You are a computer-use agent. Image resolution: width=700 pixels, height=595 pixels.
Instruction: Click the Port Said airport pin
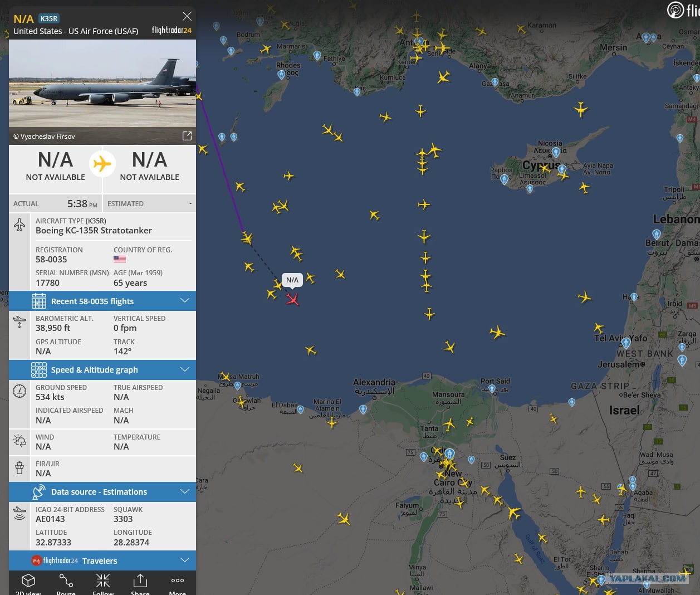click(x=492, y=388)
